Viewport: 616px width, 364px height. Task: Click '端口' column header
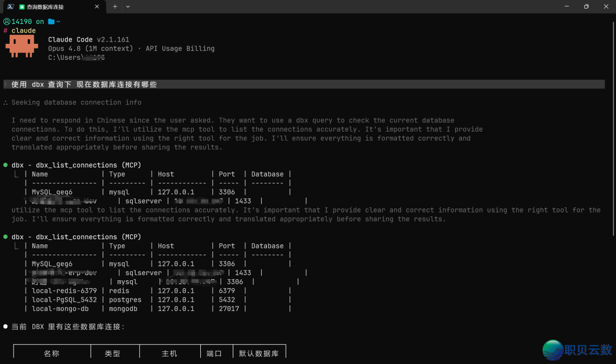coord(214,353)
